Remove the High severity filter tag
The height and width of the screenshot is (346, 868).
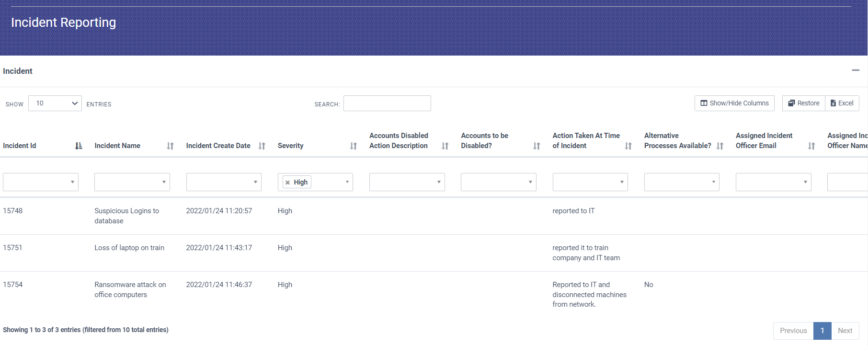[x=287, y=183]
